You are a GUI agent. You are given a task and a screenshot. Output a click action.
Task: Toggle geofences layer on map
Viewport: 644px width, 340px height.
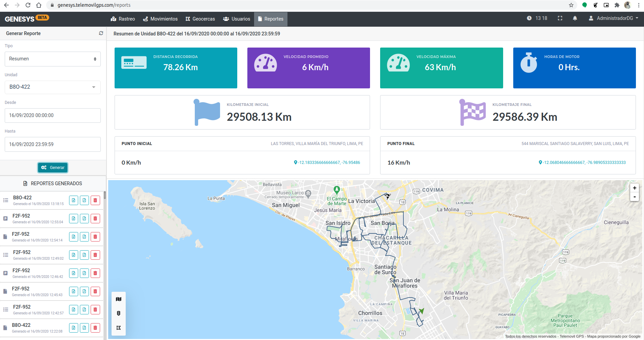pos(119,328)
